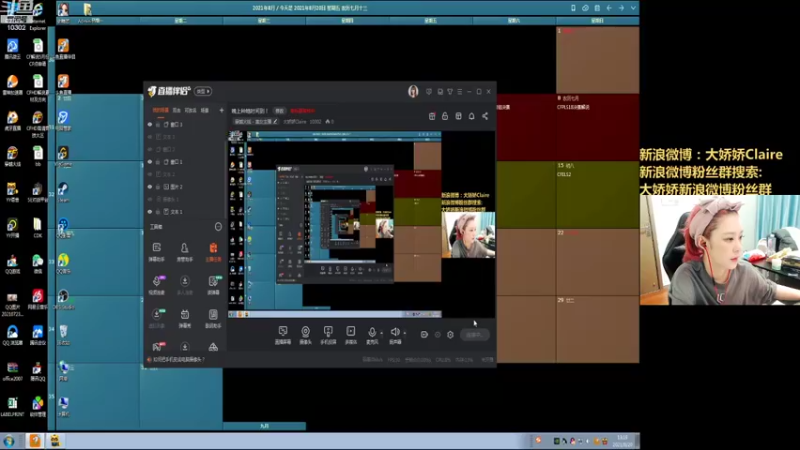Click the share icon in streaming app
Image resolution: width=800 pixels, height=450 pixels.
point(485,116)
